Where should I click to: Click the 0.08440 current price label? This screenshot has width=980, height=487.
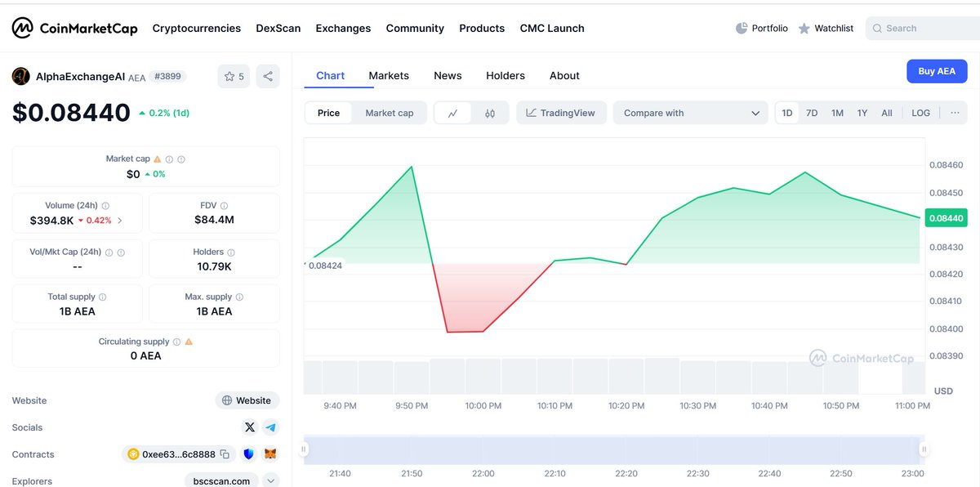pyautogui.click(x=946, y=218)
